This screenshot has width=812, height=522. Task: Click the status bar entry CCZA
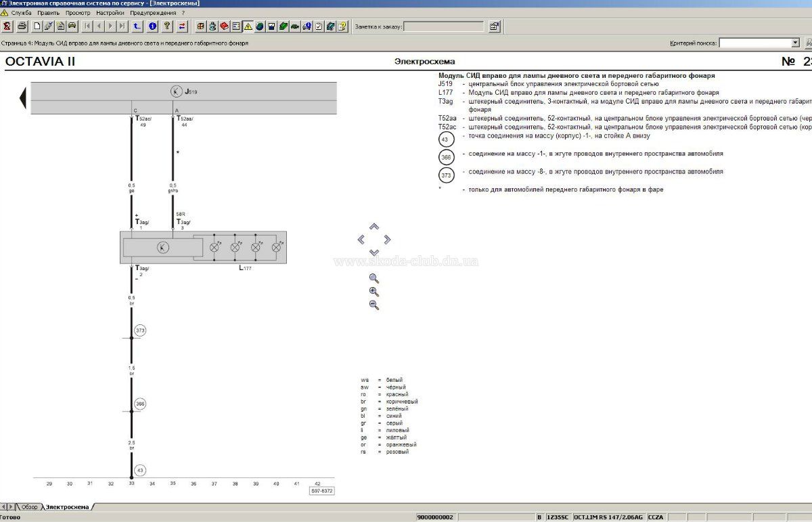click(656, 517)
